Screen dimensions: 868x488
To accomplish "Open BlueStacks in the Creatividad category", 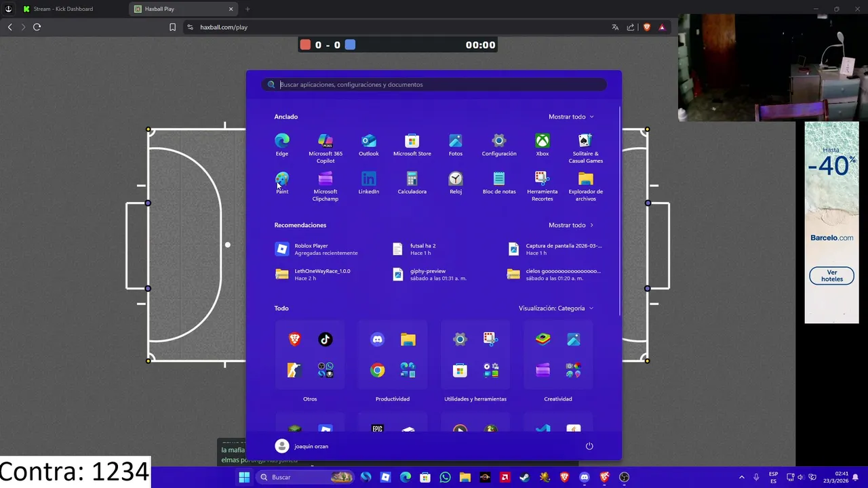I will (x=542, y=340).
